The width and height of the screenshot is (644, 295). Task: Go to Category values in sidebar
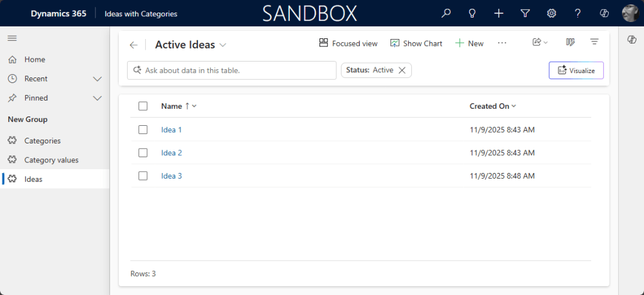click(51, 160)
